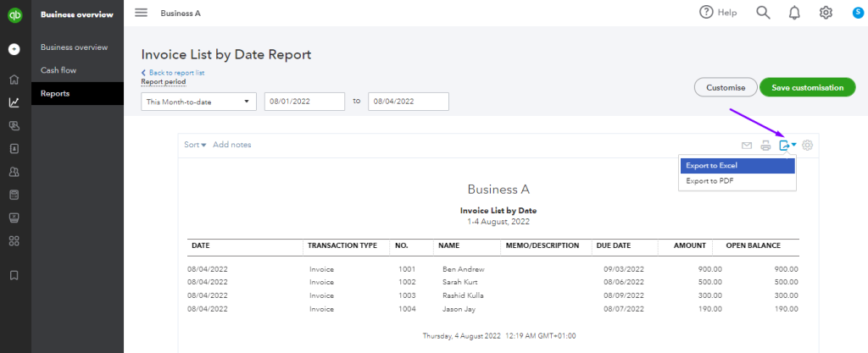
Task: Expand the export dropdown arrow
Action: pos(793,146)
